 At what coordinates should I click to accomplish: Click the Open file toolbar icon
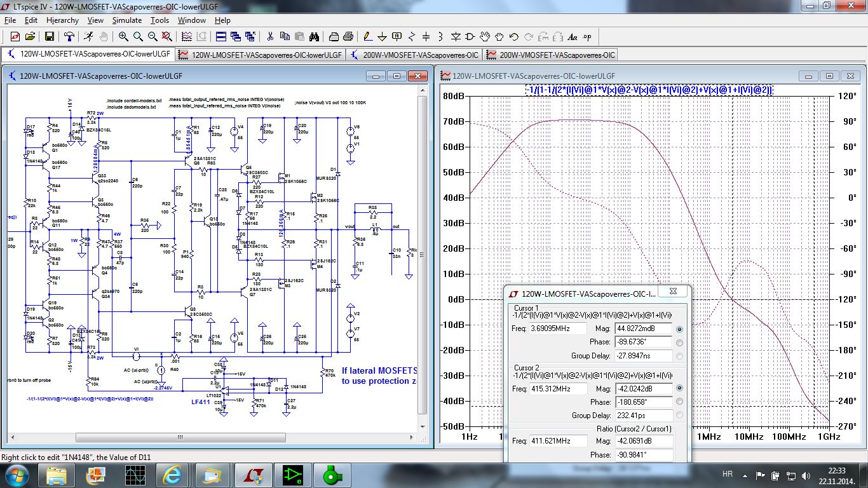(x=29, y=36)
